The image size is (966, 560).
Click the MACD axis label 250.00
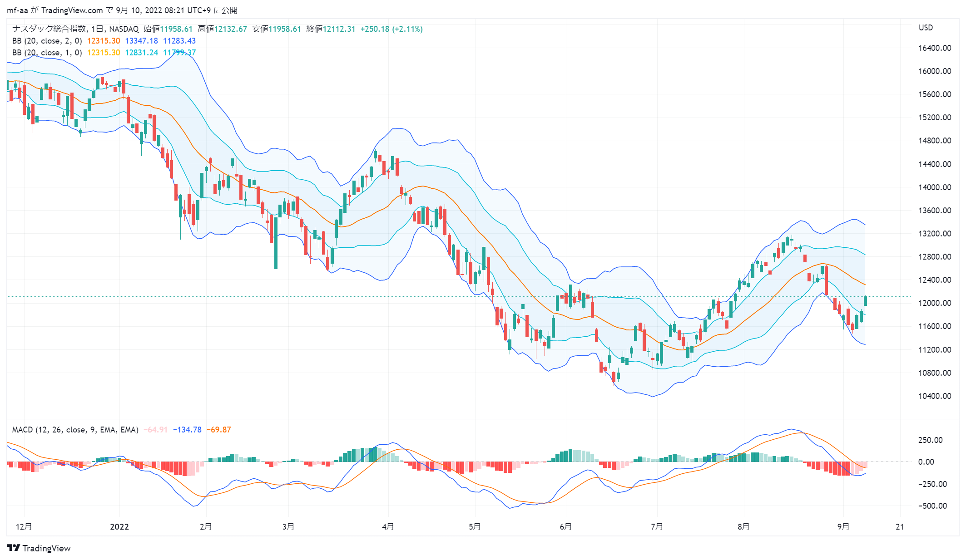930,440
